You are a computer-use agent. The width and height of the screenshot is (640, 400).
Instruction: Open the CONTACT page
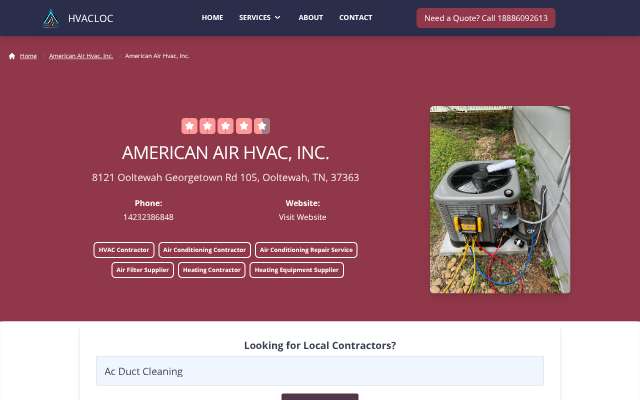(356, 18)
